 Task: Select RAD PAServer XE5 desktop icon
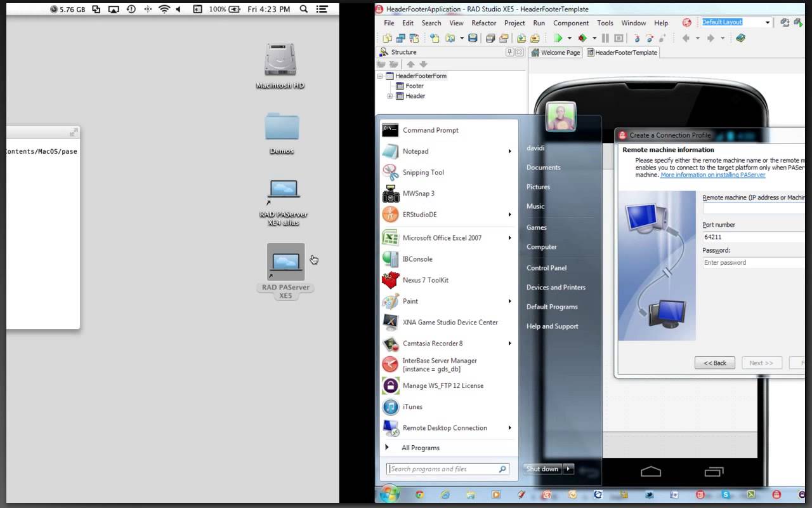point(285,272)
